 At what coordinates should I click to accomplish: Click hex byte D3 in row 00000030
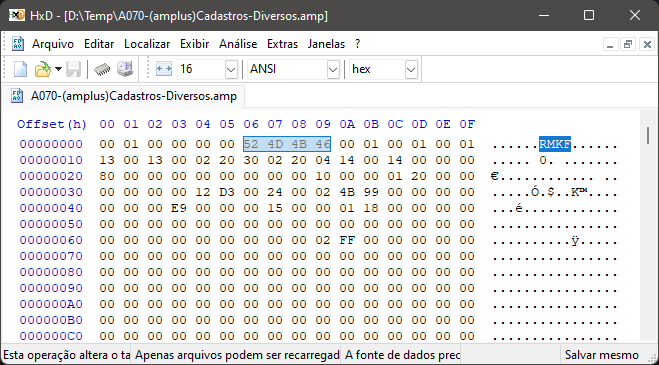coord(227,192)
